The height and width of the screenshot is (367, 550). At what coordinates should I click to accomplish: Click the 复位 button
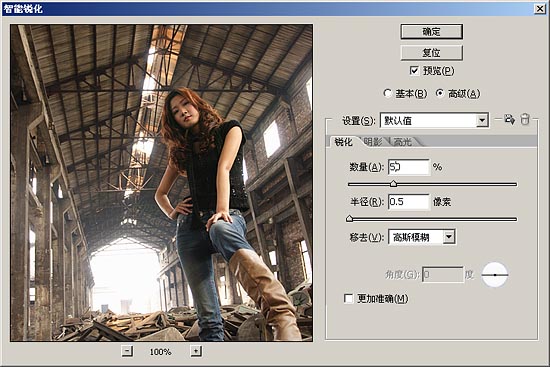click(431, 53)
